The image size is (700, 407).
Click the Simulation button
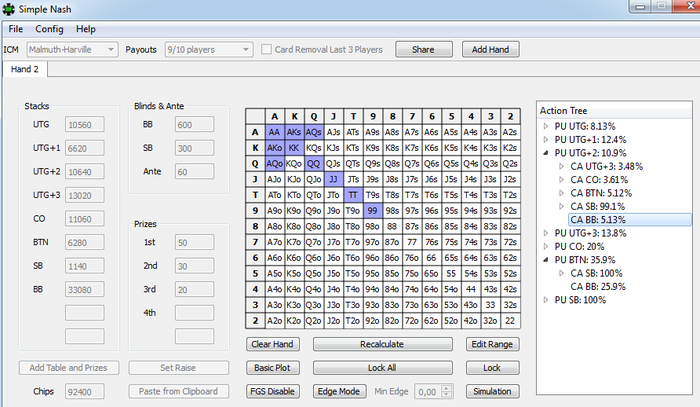[492, 391]
